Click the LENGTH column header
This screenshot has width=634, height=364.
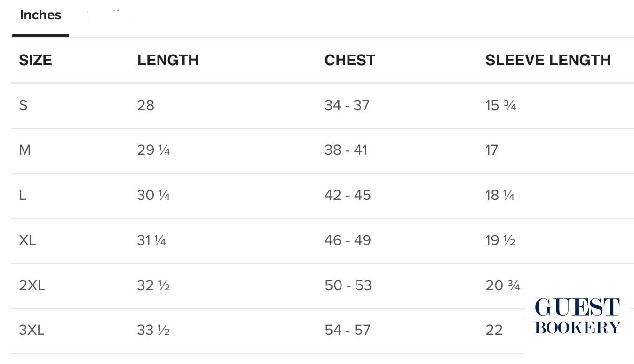click(168, 60)
